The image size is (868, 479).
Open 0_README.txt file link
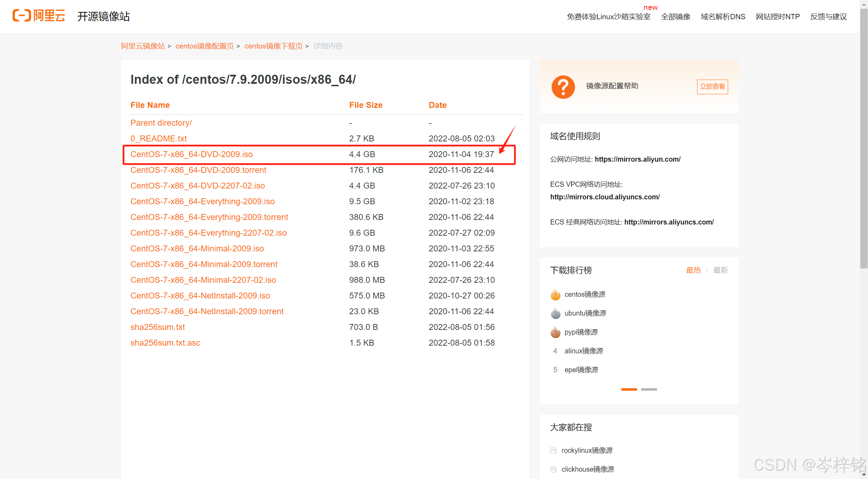pos(158,139)
